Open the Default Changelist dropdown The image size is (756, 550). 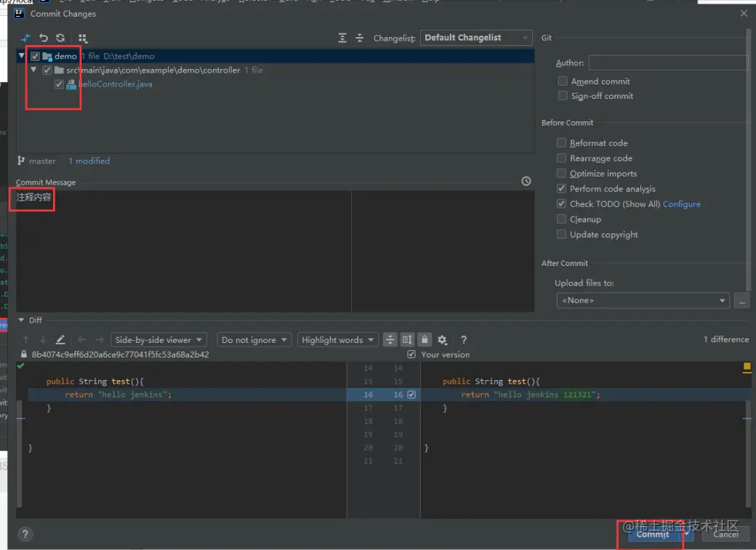[x=476, y=38]
